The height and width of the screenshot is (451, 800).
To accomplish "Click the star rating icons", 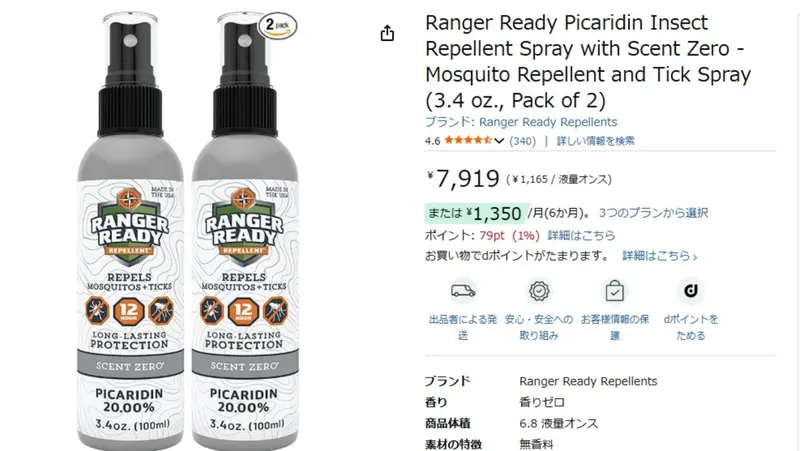I will click(x=468, y=140).
